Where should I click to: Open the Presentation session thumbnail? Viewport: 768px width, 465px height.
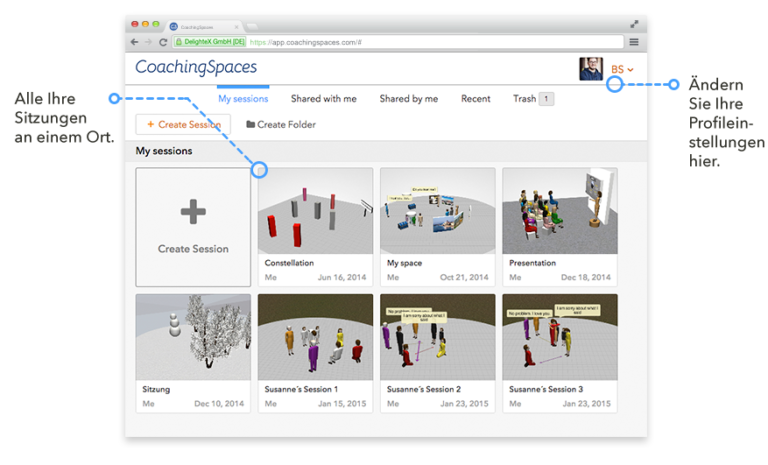point(560,211)
